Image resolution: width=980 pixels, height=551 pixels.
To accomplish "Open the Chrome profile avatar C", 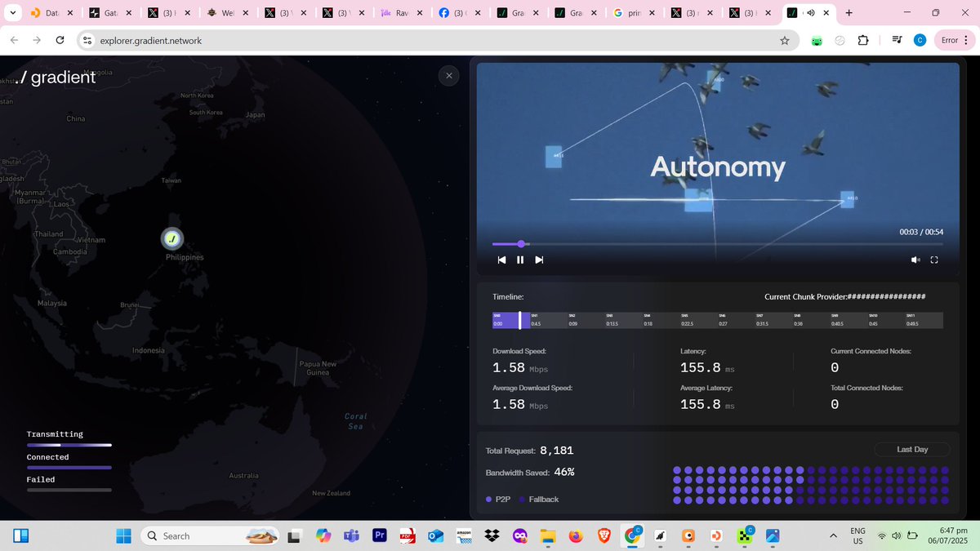I will pyautogui.click(x=920, y=40).
